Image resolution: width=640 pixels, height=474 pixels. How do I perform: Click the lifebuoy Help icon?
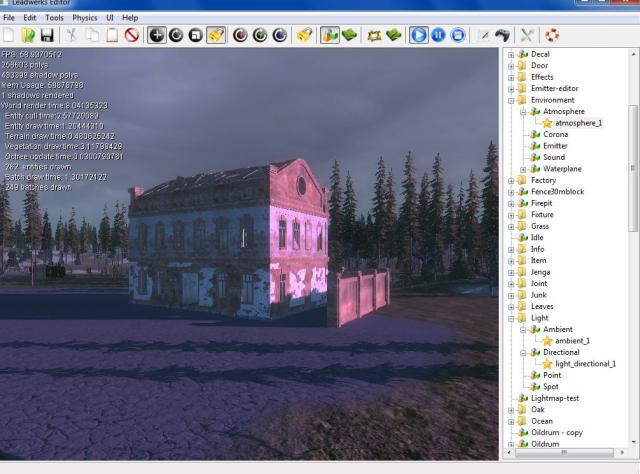point(552,35)
